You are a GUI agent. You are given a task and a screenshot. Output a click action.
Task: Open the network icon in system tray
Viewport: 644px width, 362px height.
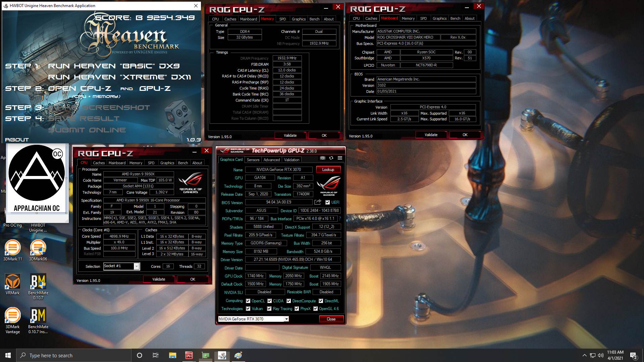pyautogui.click(x=593, y=355)
